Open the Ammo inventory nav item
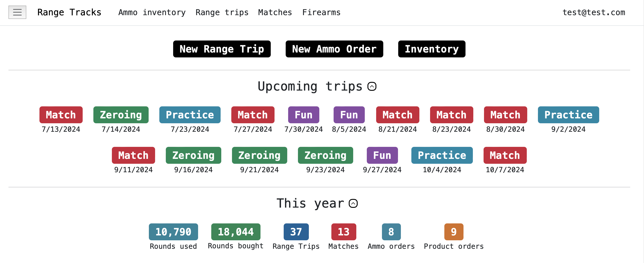644x263 pixels. click(152, 12)
